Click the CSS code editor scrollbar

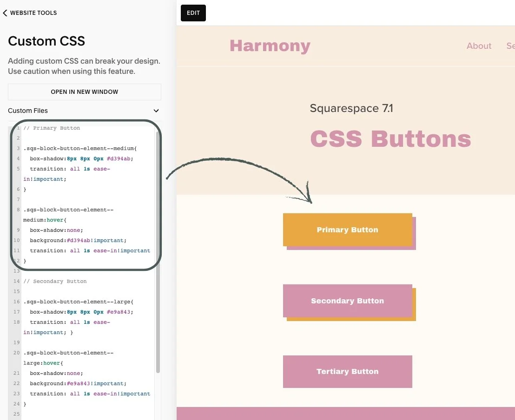(158, 253)
